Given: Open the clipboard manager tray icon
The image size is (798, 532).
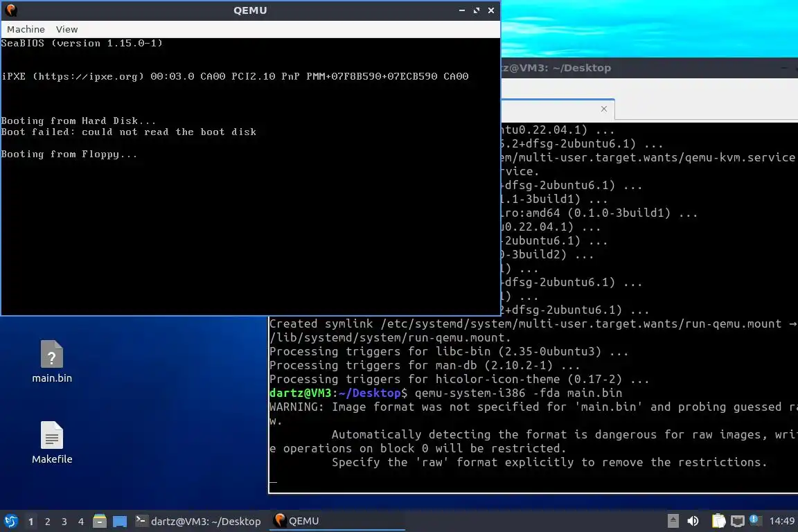Looking at the screenshot, I should click(x=718, y=521).
